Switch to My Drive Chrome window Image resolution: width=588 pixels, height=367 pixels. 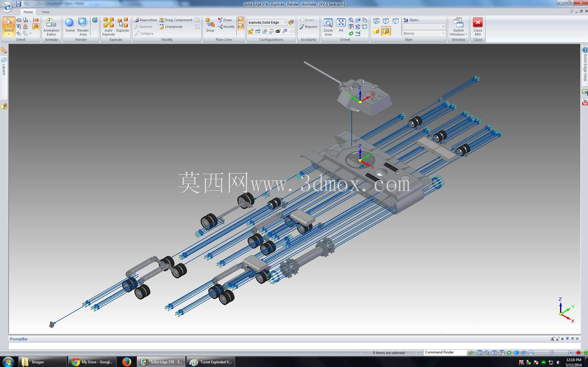click(92, 362)
